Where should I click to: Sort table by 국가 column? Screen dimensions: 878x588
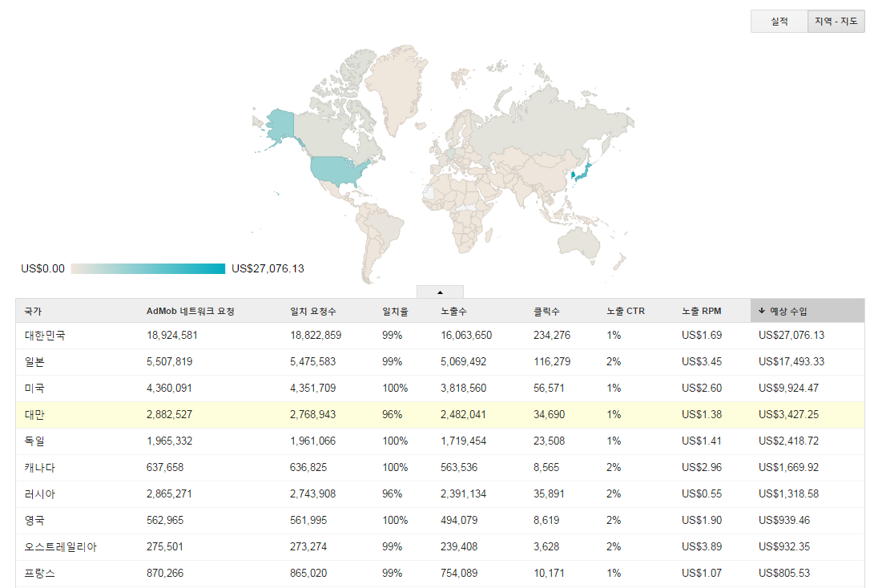[x=34, y=311]
